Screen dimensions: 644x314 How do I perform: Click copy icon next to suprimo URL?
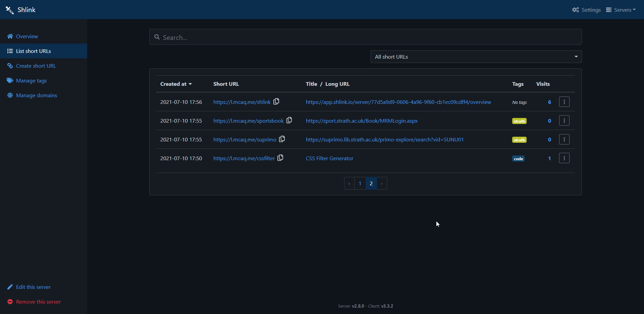[x=282, y=139]
